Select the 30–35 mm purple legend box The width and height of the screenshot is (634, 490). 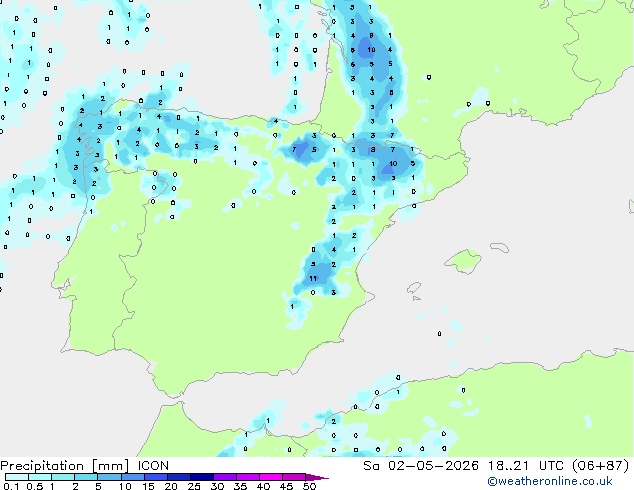pos(224,477)
